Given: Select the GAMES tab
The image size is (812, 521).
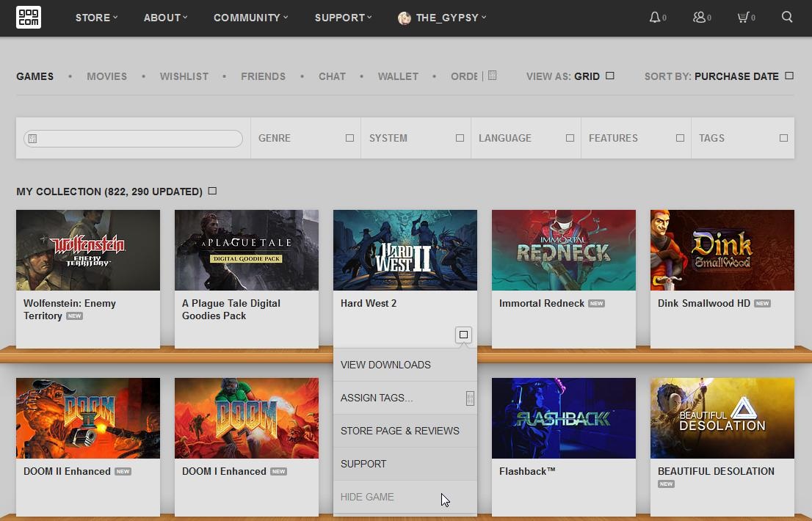Looking at the screenshot, I should click(35, 76).
